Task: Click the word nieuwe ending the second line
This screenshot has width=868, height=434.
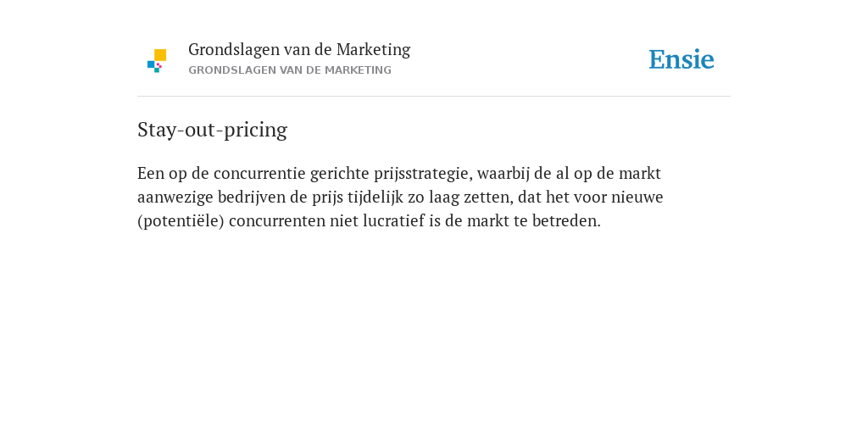Action: click(637, 198)
